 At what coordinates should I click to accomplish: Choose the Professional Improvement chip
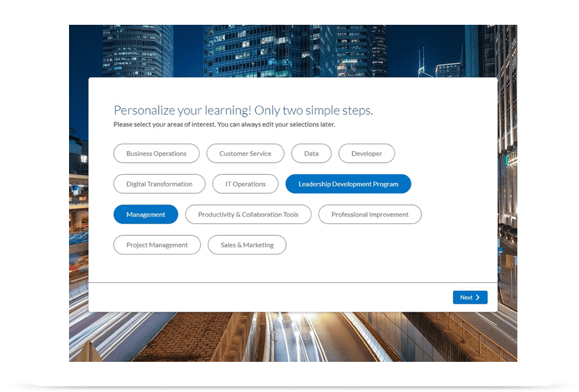pos(370,214)
